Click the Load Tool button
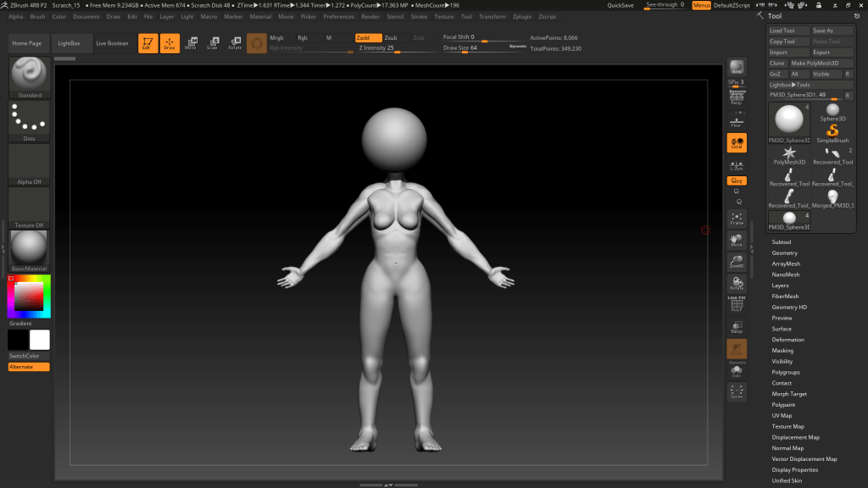Viewport: 868px width, 488px height. [787, 30]
